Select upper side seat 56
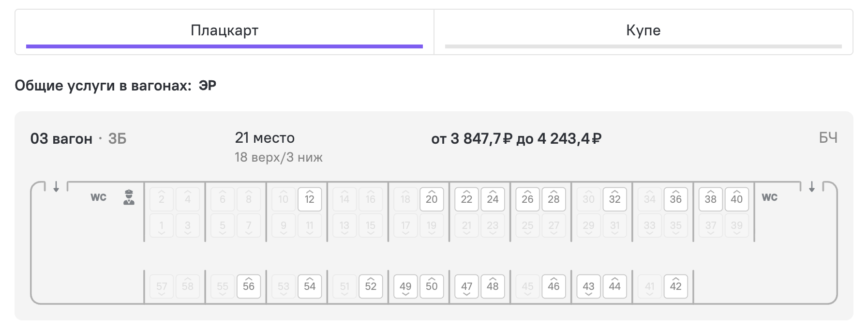 249,286
